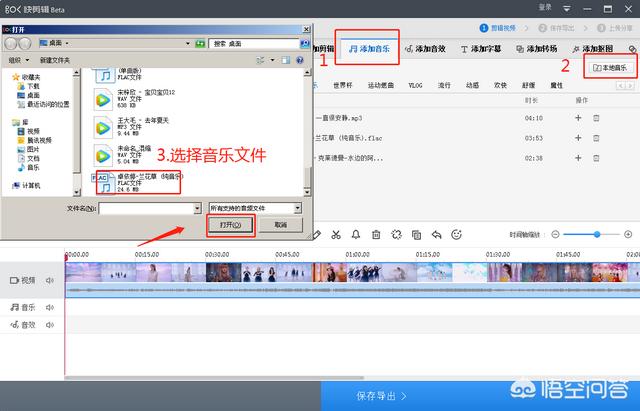Click the undo arrow icon

(x=436, y=235)
